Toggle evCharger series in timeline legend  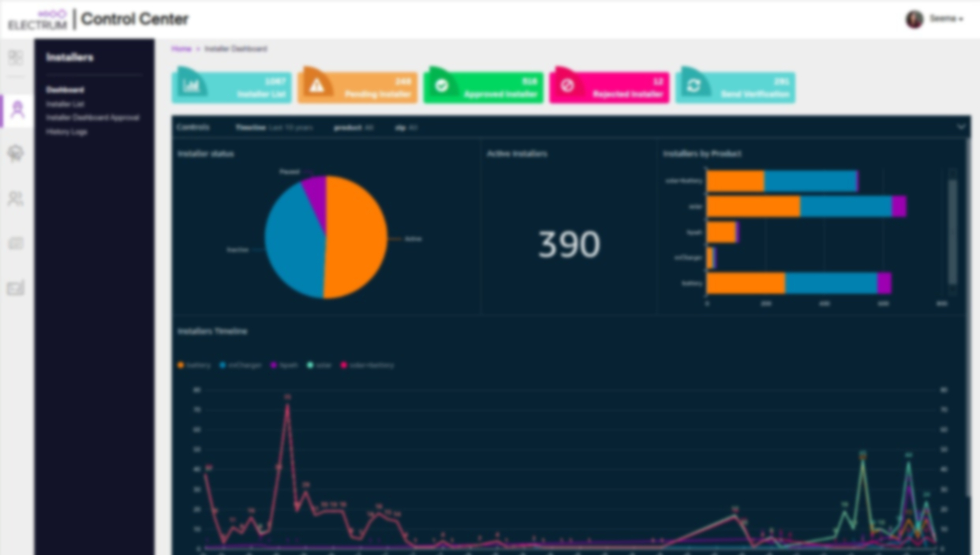241,366
